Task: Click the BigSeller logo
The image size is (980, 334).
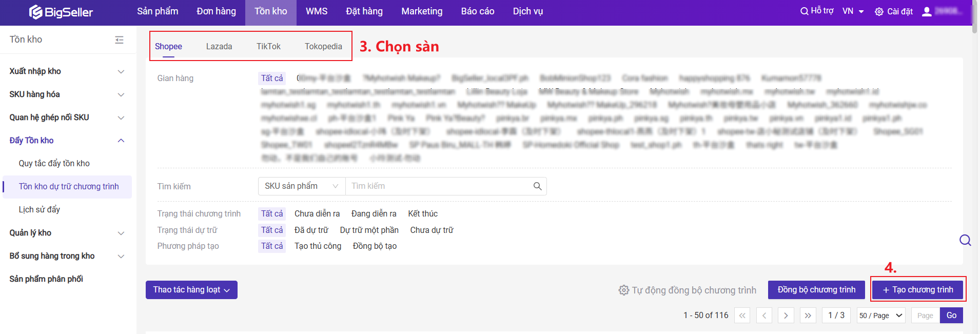Action: 61,12
